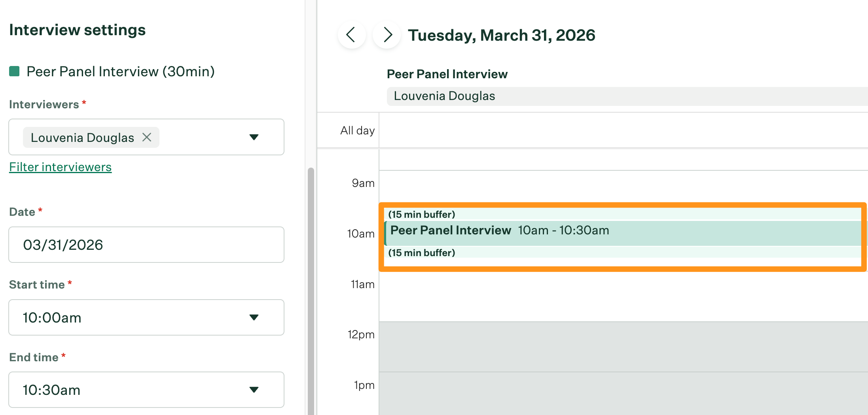Click the previous day chevron arrow
Image resolution: width=868 pixels, height=415 pixels.
pos(351,35)
